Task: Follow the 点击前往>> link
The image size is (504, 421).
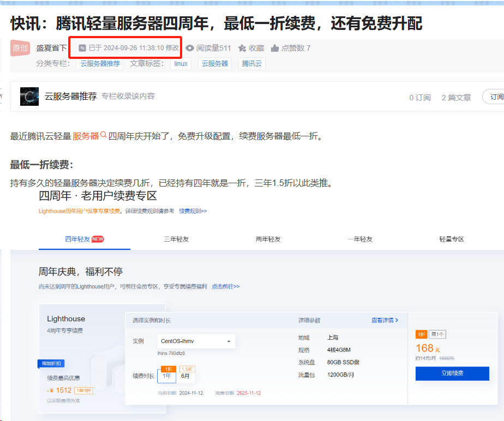Action: (225, 286)
